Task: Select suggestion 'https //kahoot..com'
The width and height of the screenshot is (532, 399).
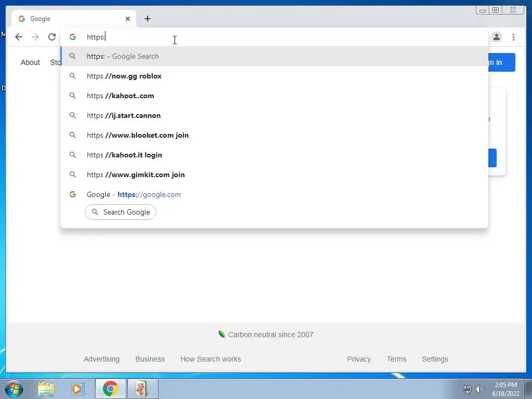Action: coord(274,96)
